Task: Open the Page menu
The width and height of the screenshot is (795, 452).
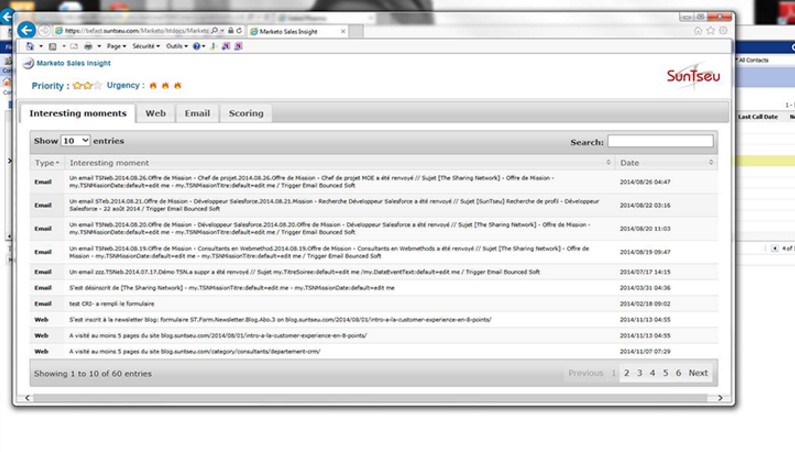Action: 116,46
